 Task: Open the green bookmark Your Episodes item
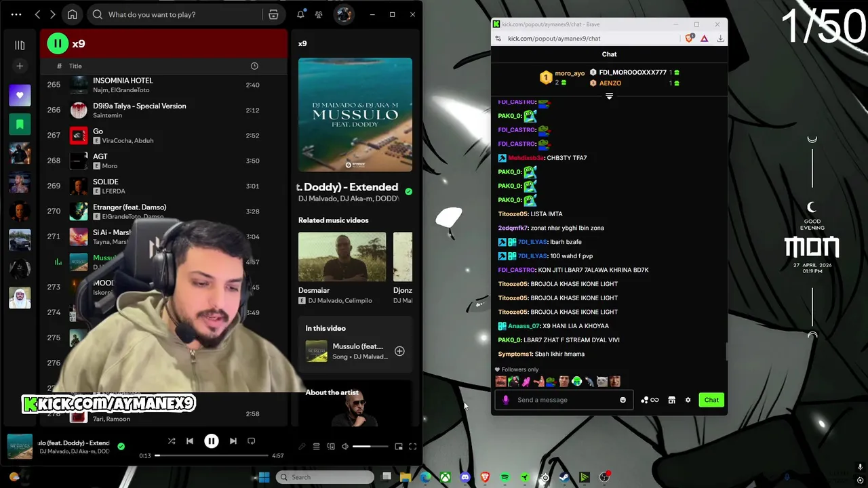click(20, 125)
